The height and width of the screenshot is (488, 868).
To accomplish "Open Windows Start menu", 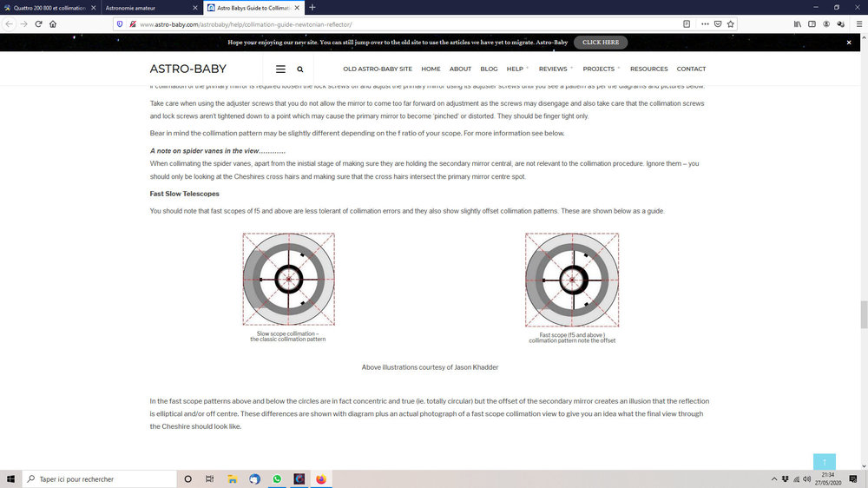I will (x=10, y=479).
